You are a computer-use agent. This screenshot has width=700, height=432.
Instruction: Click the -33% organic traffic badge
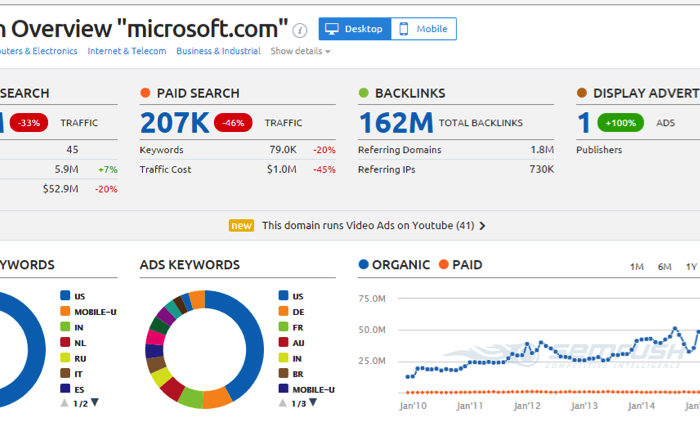pyautogui.click(x=29, y=123)
